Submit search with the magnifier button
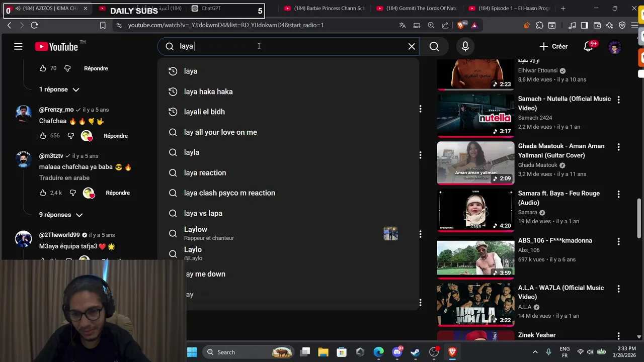Viewport: 644px width, 362px height. (x=434, y=46)
